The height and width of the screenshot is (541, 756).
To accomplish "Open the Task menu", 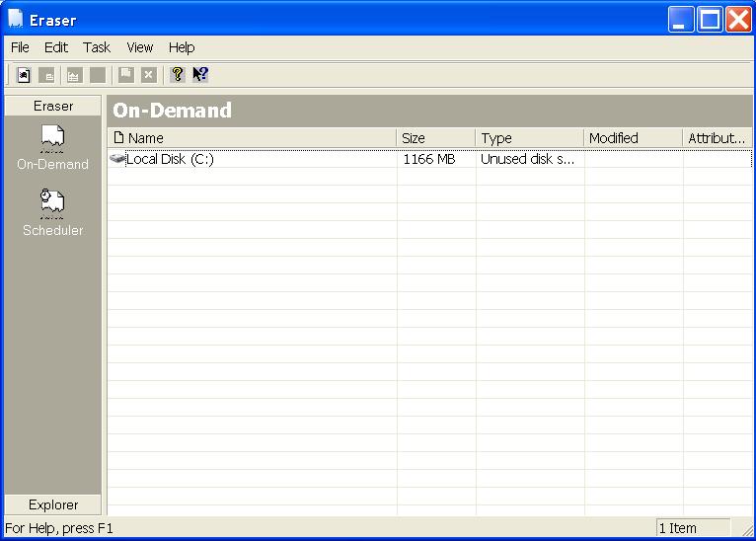I will [97, 47].
